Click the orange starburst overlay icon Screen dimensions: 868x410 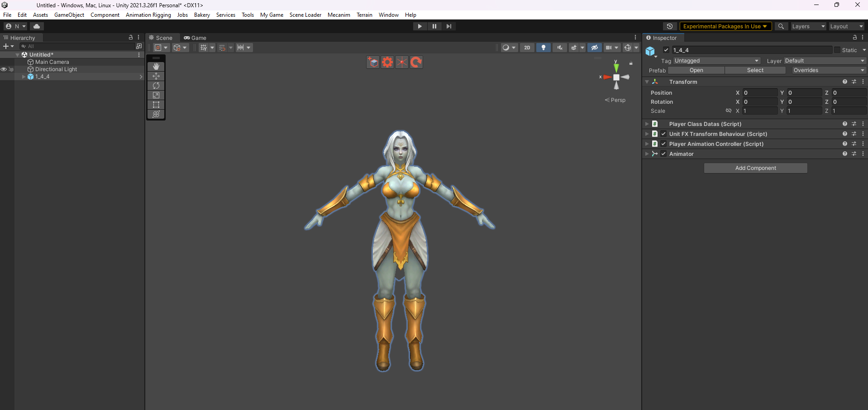point(402,62)
